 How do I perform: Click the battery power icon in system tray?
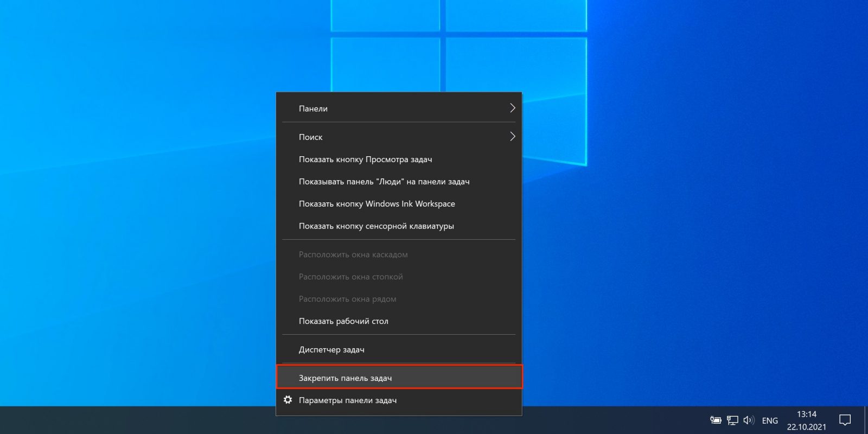716,420
